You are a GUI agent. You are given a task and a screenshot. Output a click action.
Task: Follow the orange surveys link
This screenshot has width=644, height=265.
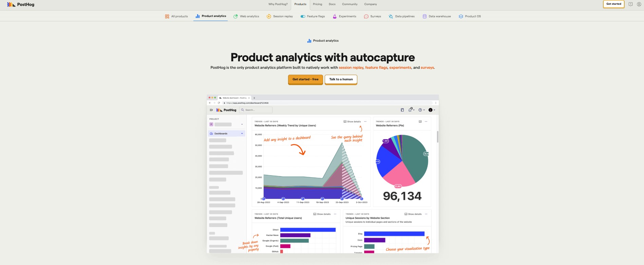coord(427,67)
